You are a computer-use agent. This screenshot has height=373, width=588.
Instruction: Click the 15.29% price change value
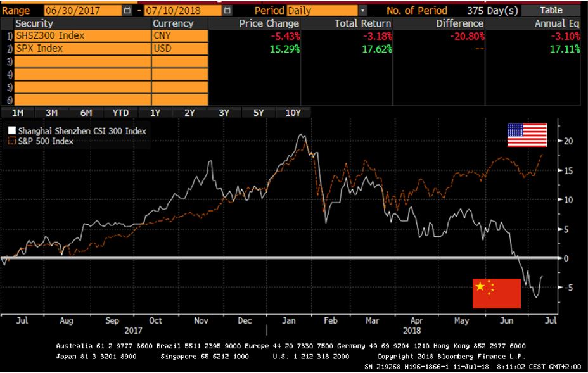tap(284, 49)
